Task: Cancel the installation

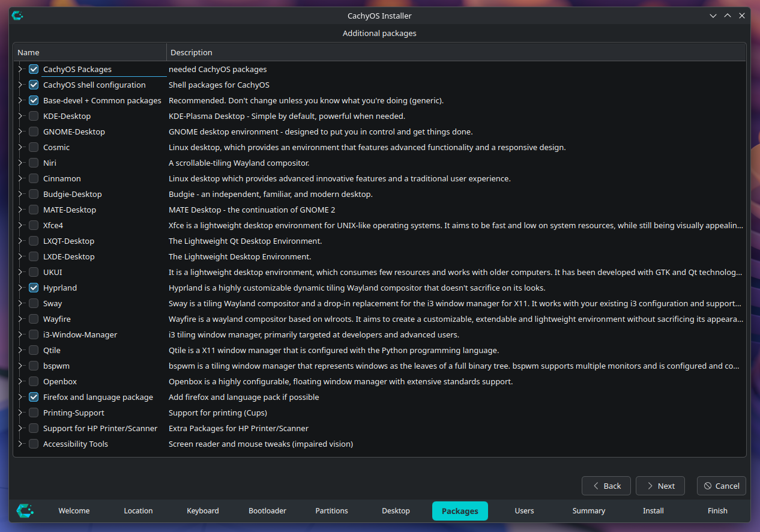Action: (721, 486)
